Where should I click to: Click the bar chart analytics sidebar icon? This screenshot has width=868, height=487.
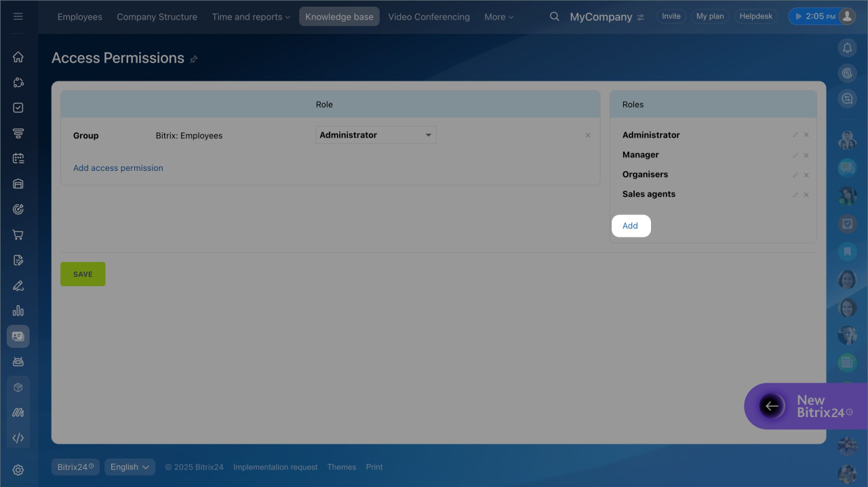[18, 311]
